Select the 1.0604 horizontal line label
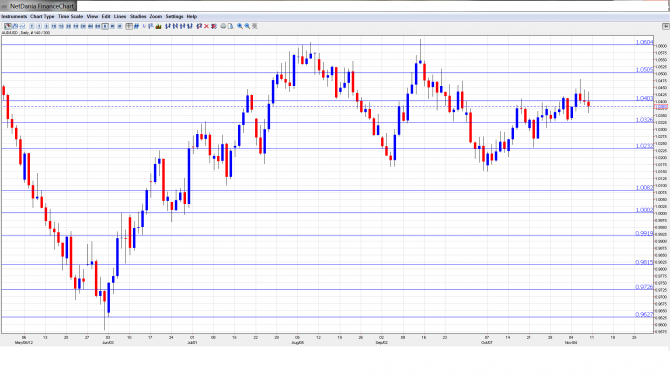 tap(644, 42)
